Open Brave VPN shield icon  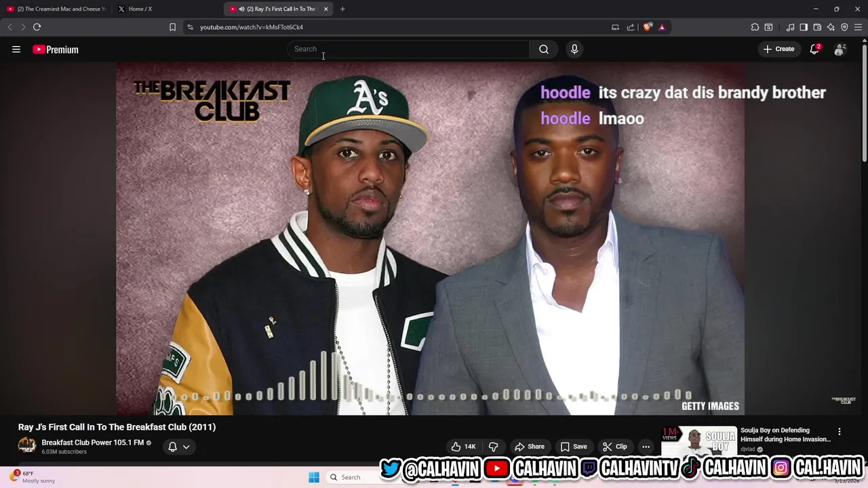point(844,27)
